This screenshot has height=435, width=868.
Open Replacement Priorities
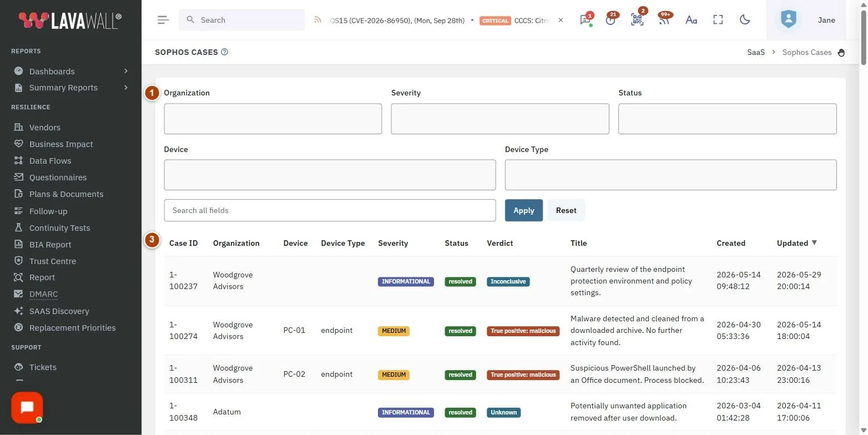(72, 327)
